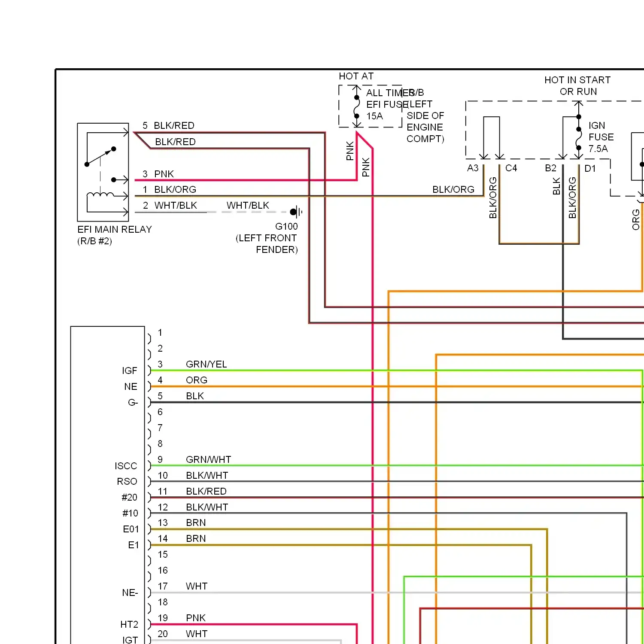Click the HT2 pin label
The image size is (644, 644).
pos(129,624)
